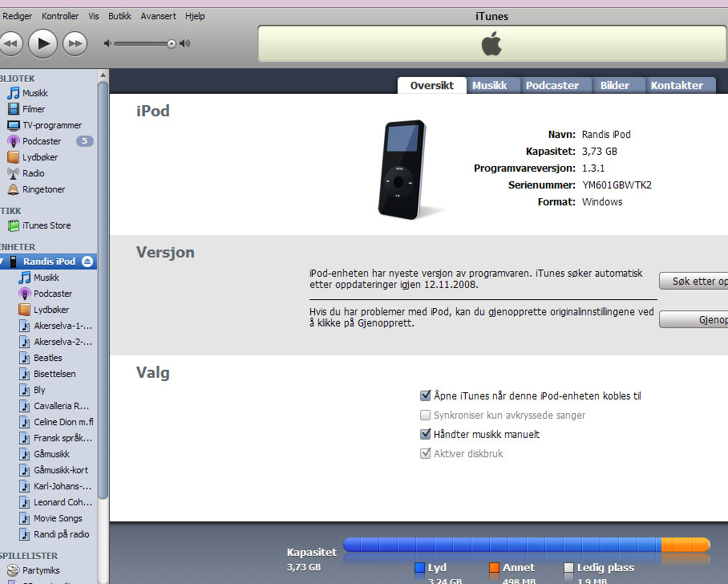Click the Musikk icon under Randis iPod

(x=25, y=278)
